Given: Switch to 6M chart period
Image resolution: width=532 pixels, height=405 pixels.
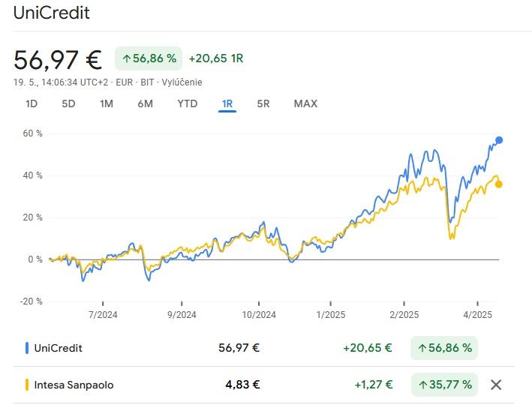Looking at the screenshot, I should pyautogui.click(x=145, y=103).
